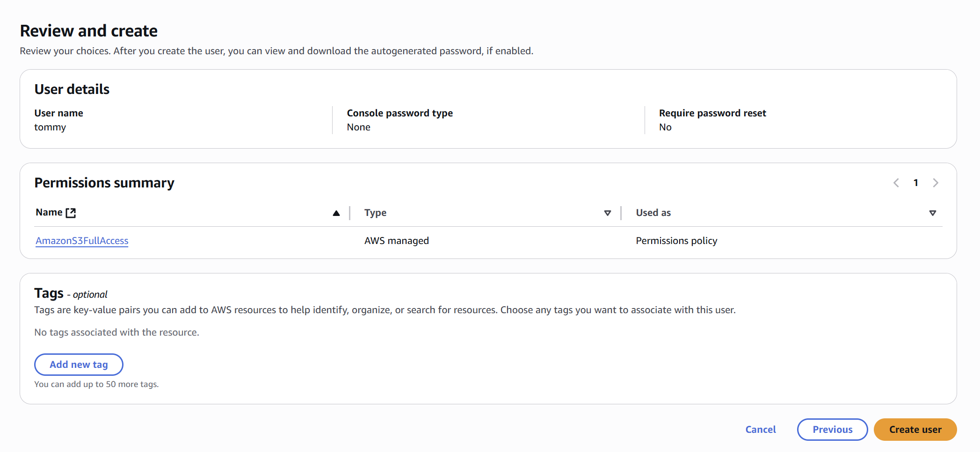The height and width of the screenshot is (452, 980).
Task: Go back with the Previous button
Action: click(x=832, y=430)
